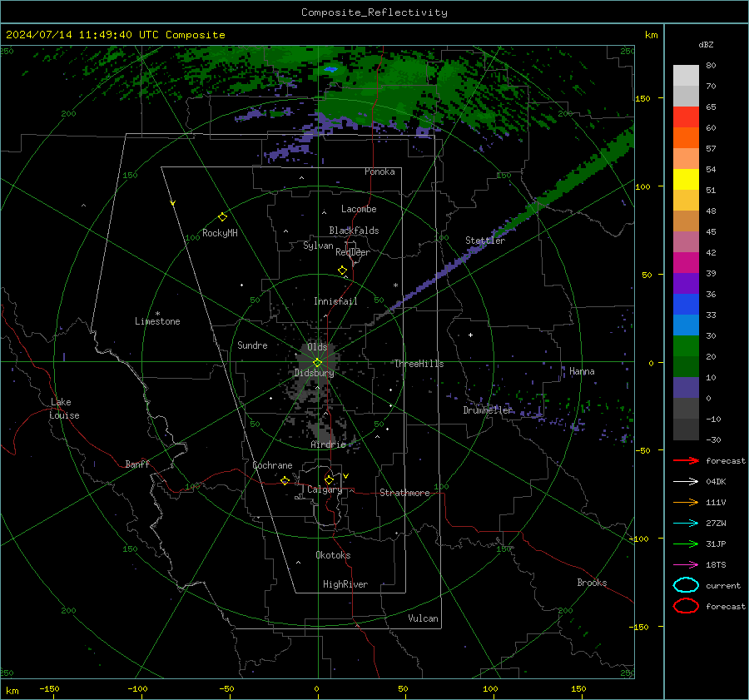Click the Composite_Reflectivity title
749x700 pixels.
[374, 12]
